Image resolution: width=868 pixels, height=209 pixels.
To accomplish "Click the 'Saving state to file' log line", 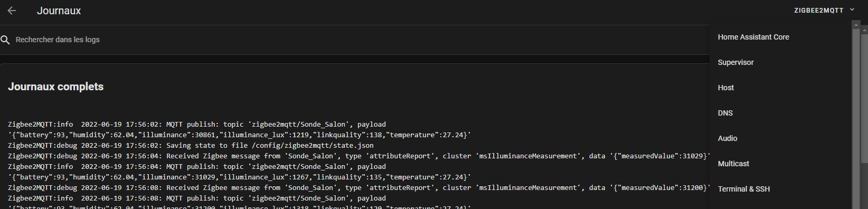I will [191, 145].
